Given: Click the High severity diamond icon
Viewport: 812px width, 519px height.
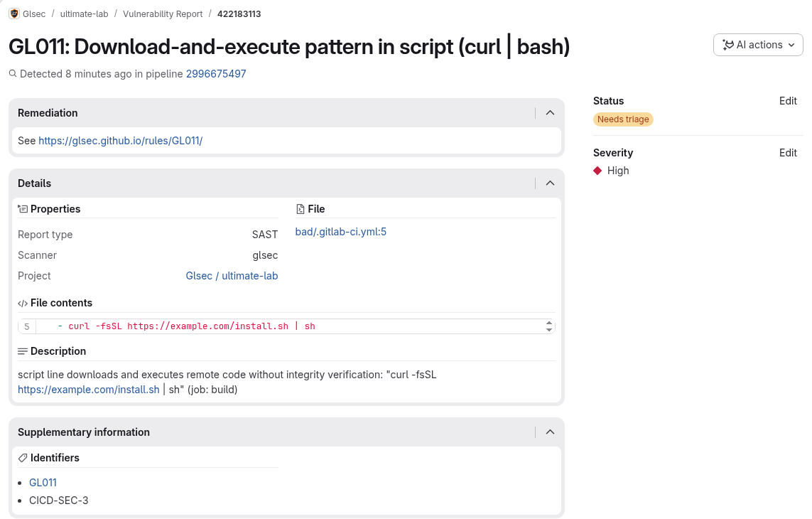Looking at the screenshot, I should 597,171.
